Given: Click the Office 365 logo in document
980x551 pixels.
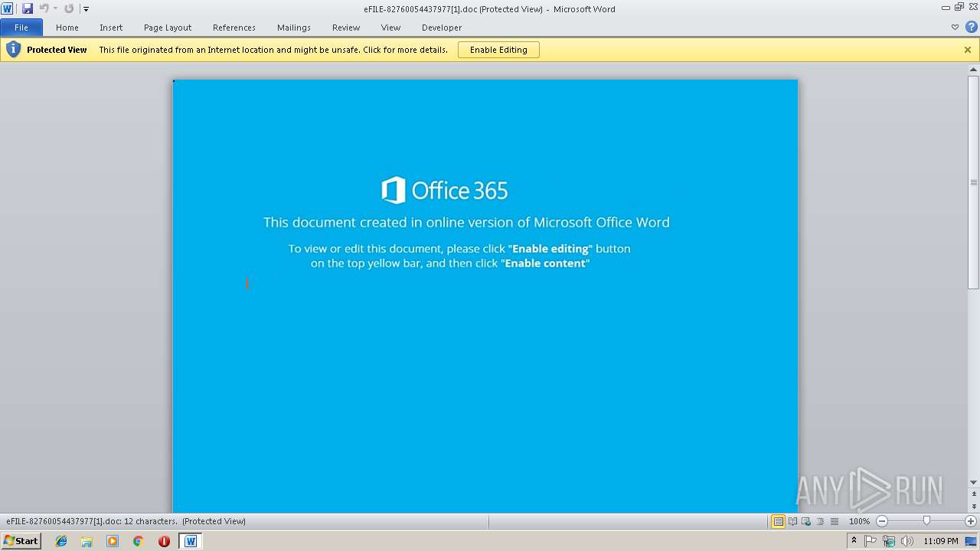Looking at the screenshot, I should pyautogui.click(x=444, y=190).
